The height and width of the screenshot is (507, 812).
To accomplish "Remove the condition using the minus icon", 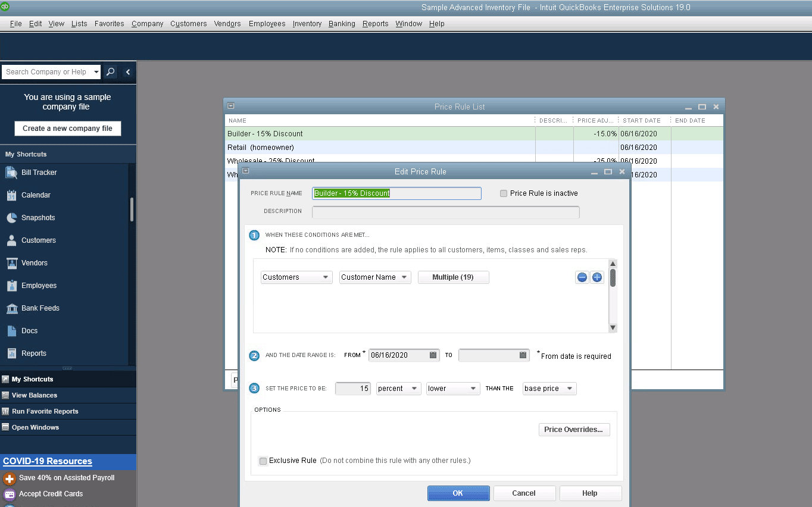I will tap(582, 277).
